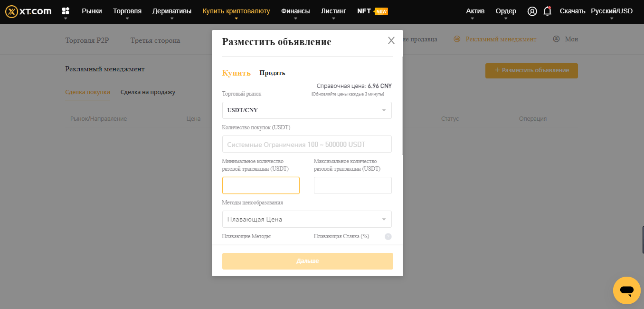Focus the Количество покупок input field
This screenshot has height=309, width=644.
tap(307, 144)
